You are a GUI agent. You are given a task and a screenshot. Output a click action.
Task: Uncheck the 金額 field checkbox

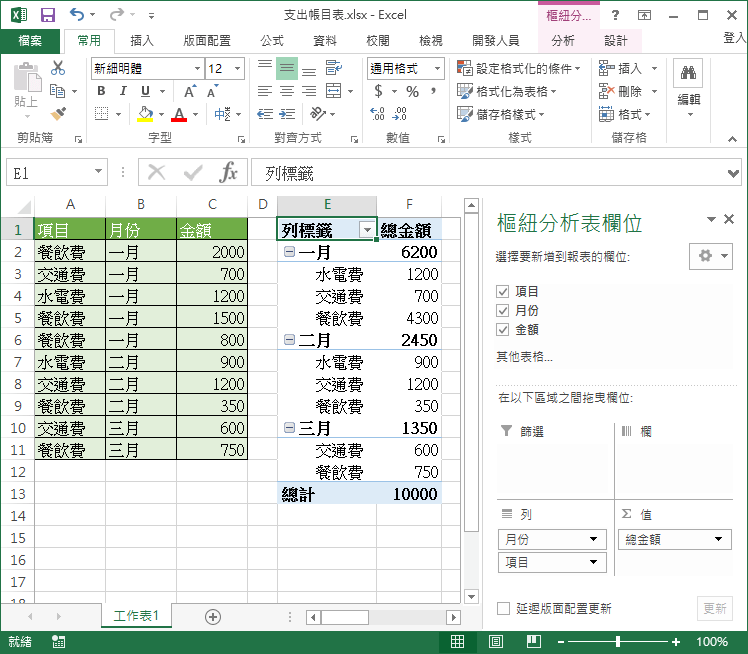(503, 329)
